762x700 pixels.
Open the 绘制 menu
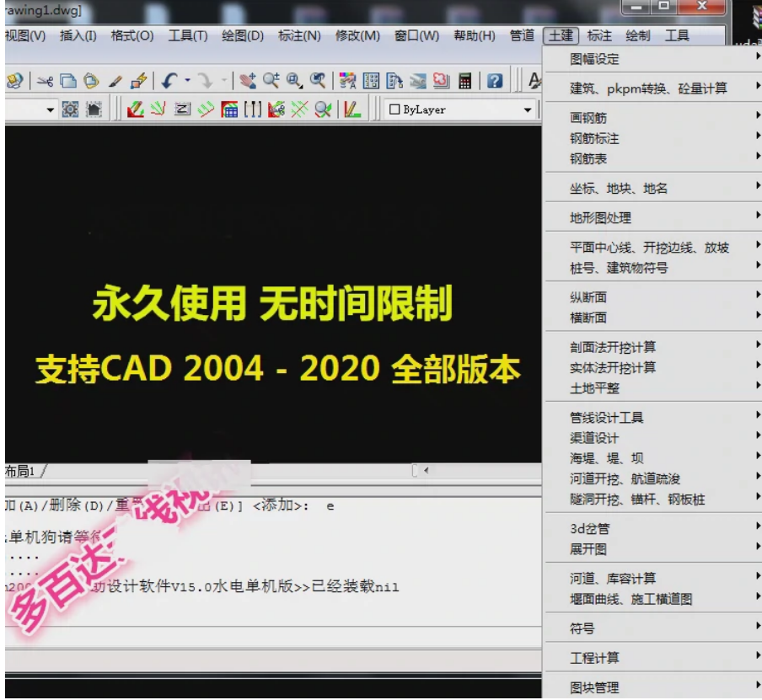[637, 36]
